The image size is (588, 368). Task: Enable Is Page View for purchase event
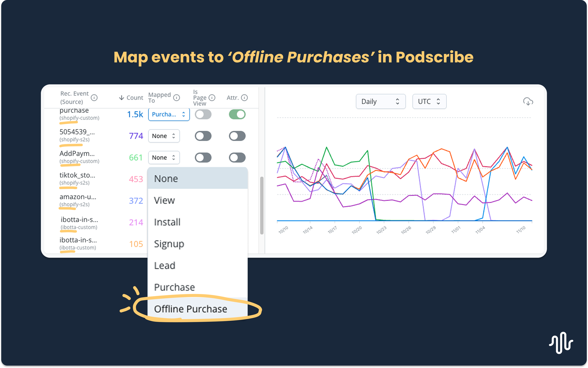click(203, 114)
